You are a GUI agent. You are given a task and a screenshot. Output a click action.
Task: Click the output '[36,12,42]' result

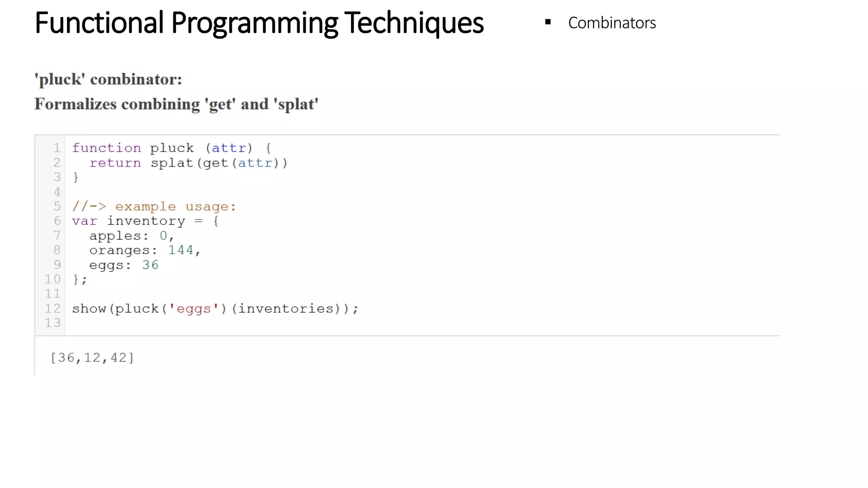coord(92,358)
